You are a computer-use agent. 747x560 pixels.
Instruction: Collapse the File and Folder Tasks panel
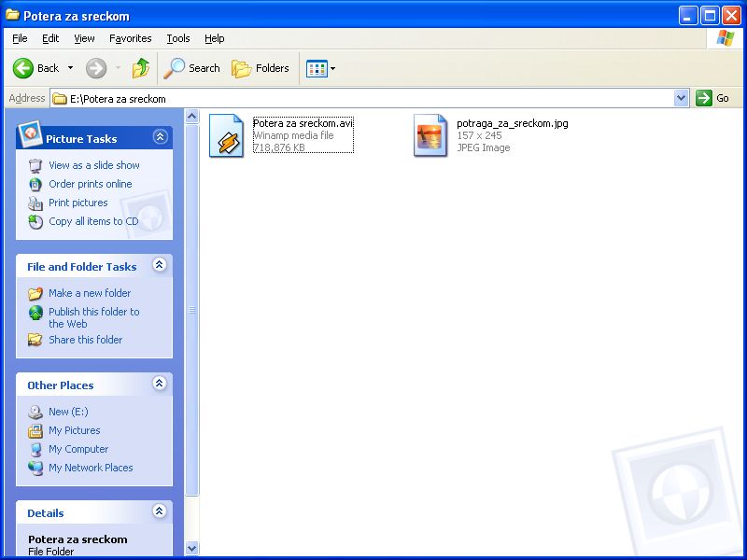pos(159,265)
